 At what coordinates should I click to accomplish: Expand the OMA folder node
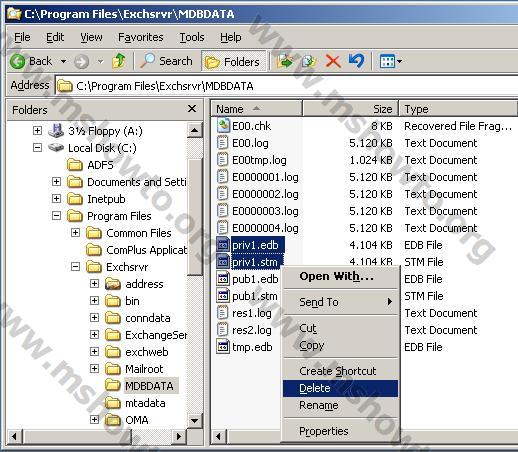(94, 419)
